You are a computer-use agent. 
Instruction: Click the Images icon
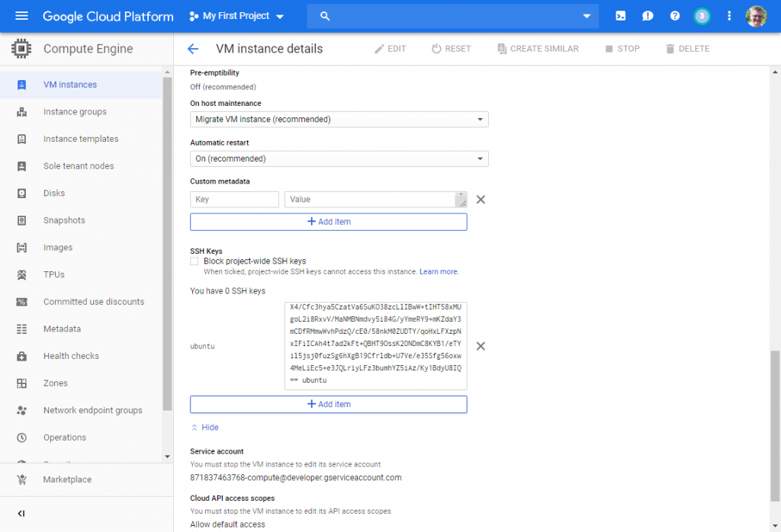point(21,248)
